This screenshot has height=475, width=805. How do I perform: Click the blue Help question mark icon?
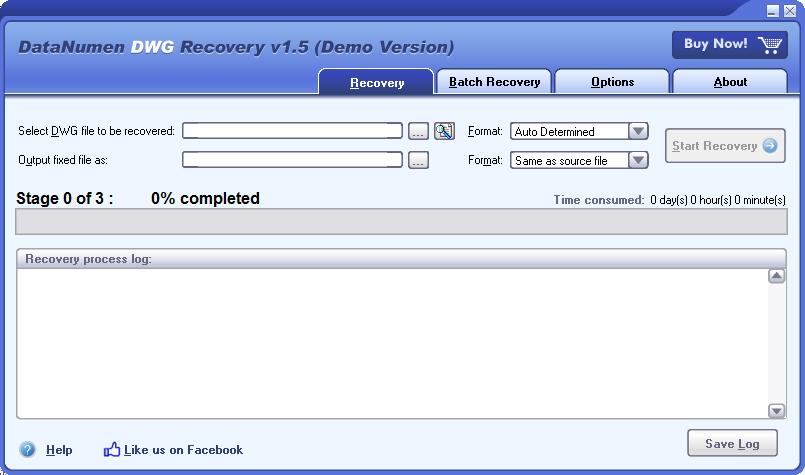[28, 450]
